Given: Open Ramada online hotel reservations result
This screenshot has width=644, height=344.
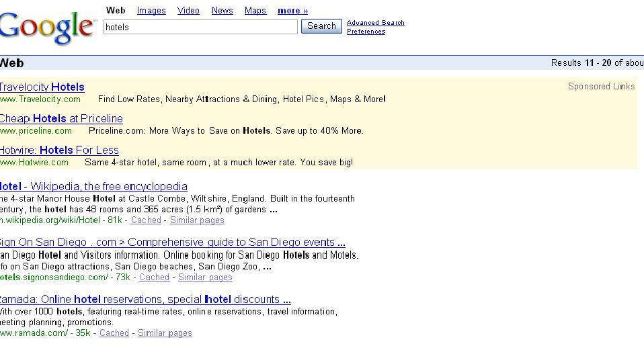Looking at the screenshot, I should pyautogui.click(x=145, y=299).
